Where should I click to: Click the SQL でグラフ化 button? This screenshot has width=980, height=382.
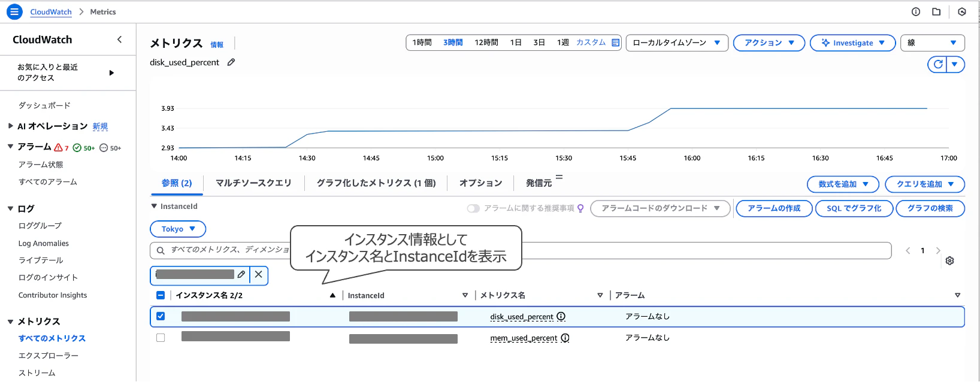854,208
